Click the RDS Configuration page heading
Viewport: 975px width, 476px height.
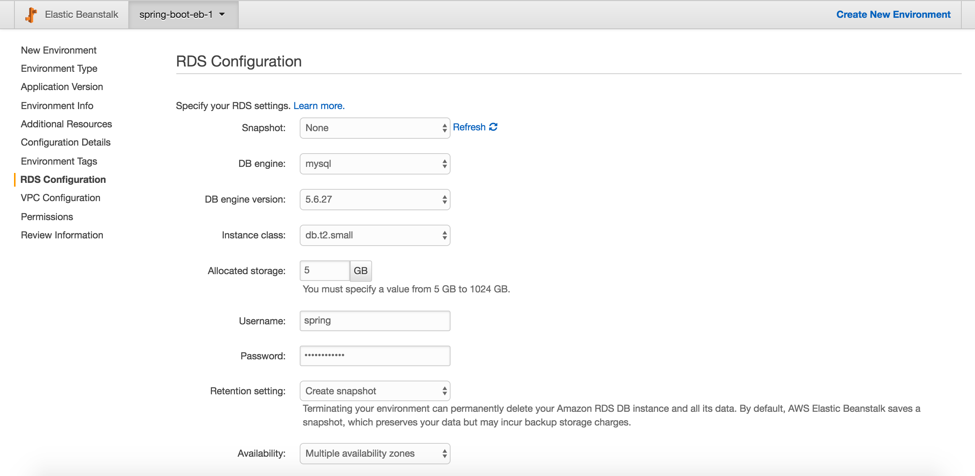tap(239, 62)
